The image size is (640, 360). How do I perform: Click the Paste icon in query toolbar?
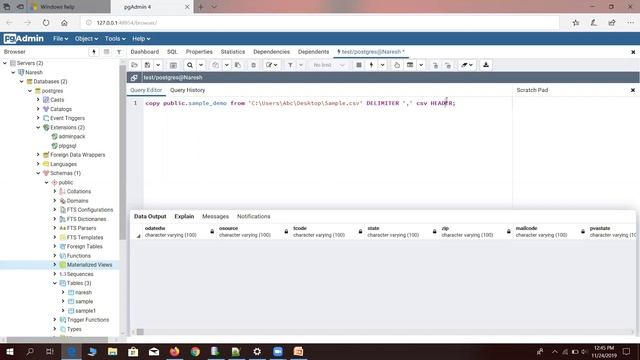click(x=238, y=65)
